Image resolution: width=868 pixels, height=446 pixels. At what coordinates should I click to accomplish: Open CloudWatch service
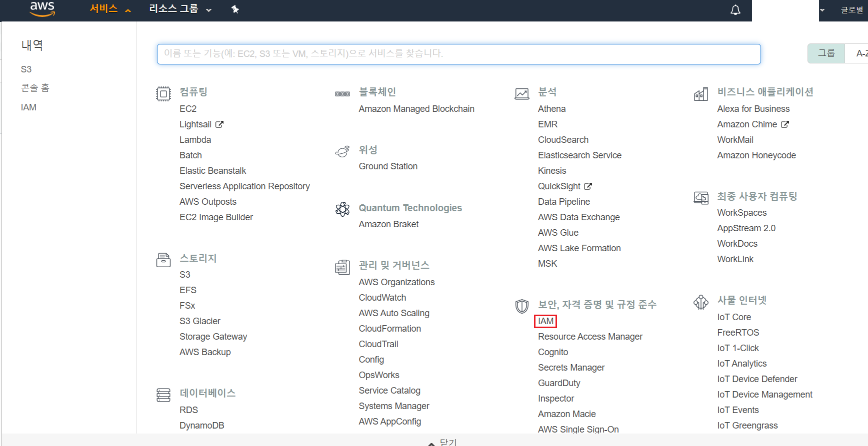382,298
